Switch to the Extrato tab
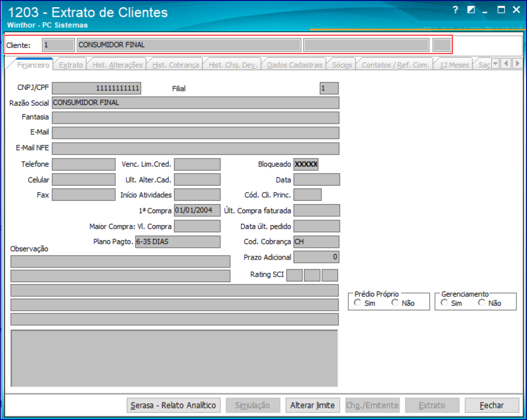Viewport: 527px width, 420px height. [x=71, y=65]
